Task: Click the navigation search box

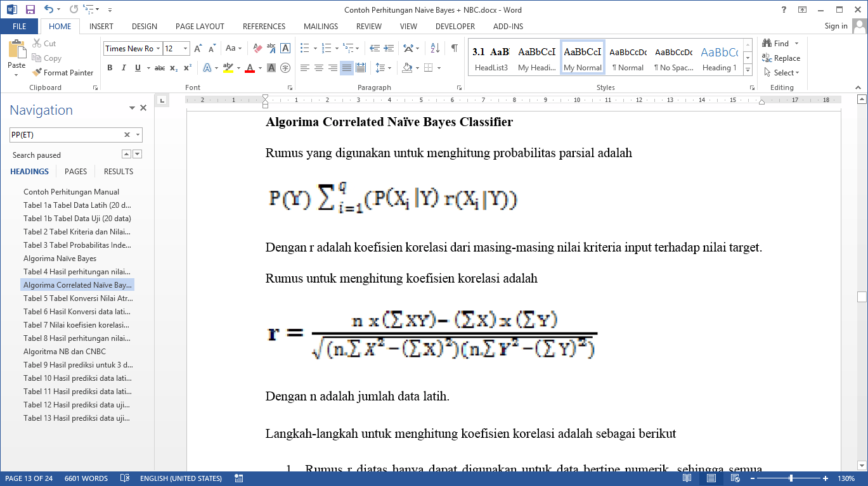Action: [65, 135]
